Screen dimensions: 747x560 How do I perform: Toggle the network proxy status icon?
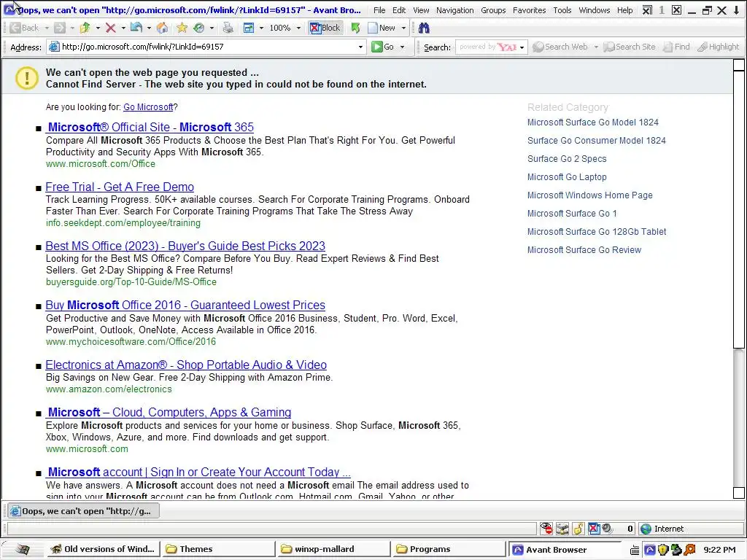562,529
